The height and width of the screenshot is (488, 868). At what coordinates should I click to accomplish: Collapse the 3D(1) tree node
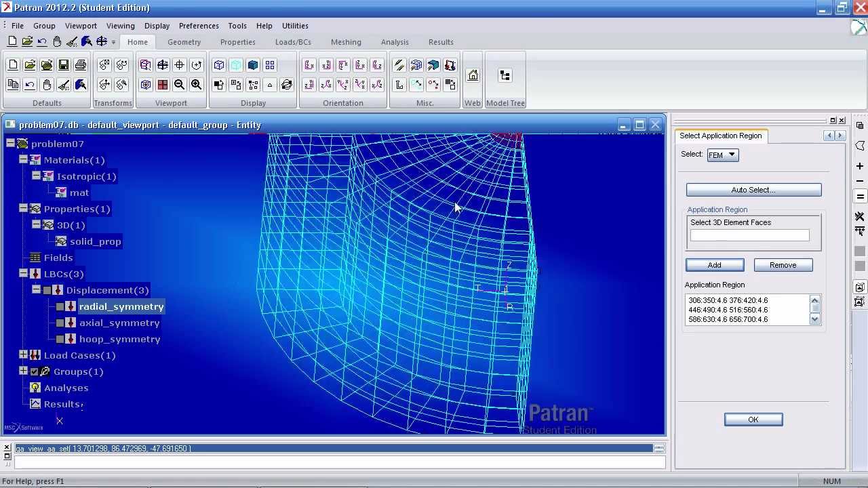36,224
